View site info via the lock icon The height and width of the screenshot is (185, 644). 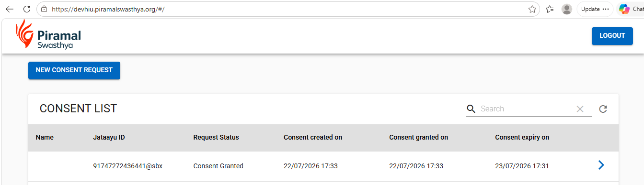pos(44,9)
